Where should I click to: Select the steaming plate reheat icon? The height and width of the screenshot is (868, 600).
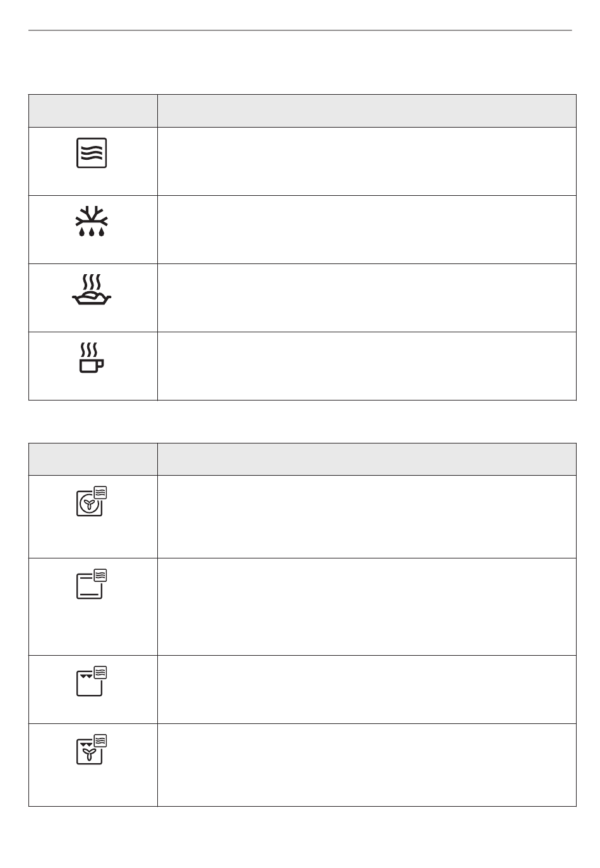click(92, 290)
